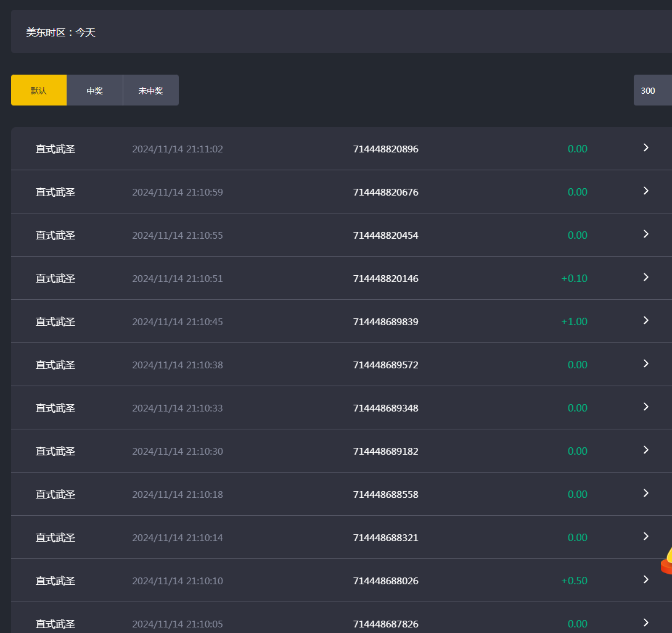
Task: Click the +0.10 winning amount
Action: click(x=574, y=278)
